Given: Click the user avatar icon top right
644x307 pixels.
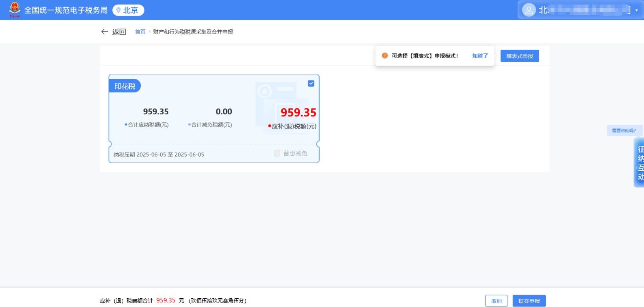Looking at the screenshot, I should point(529,10).
